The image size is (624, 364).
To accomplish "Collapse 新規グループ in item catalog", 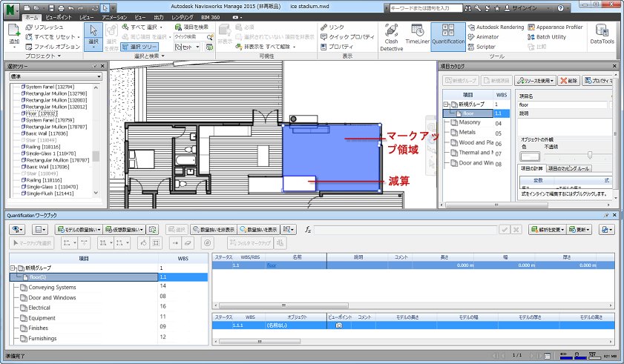I will (447, 105).
